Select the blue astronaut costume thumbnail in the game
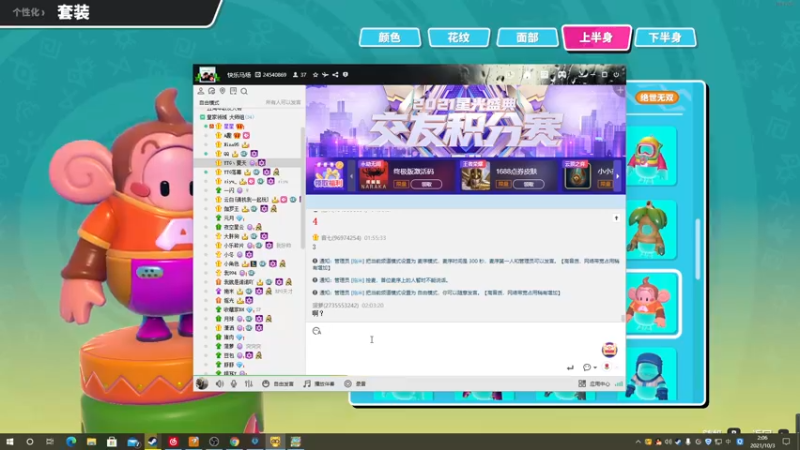The image size is (800, 450). tap(651, 375)
